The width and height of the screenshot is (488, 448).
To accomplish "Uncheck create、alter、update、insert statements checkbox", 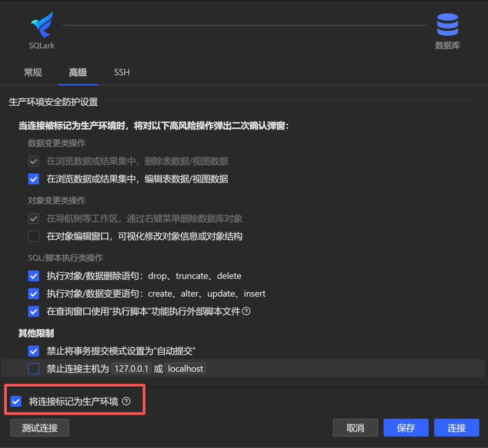I will tap(33, 294).
